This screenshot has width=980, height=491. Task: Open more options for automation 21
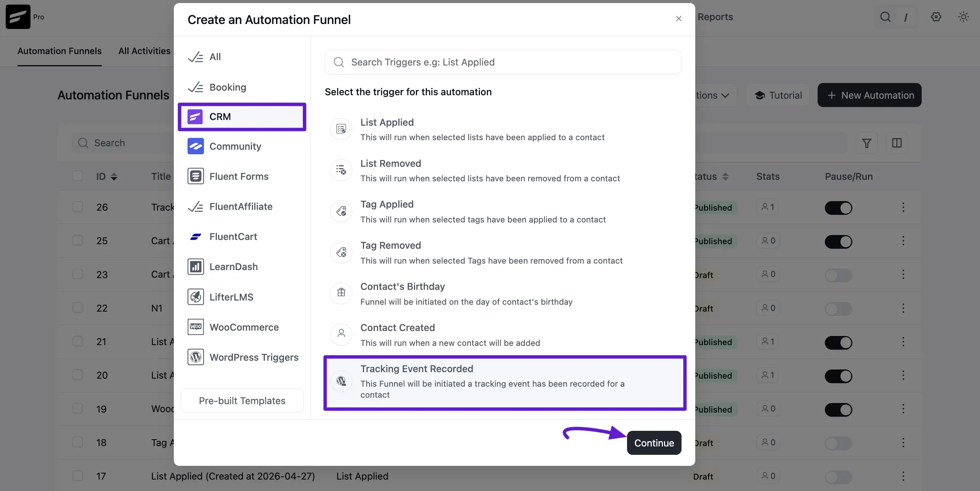[x=903, y=342]
